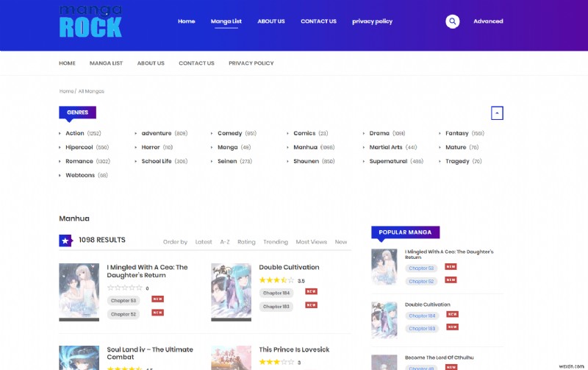Click the empty star rating of I Mingled
The image size is (588, 370).
124,288
